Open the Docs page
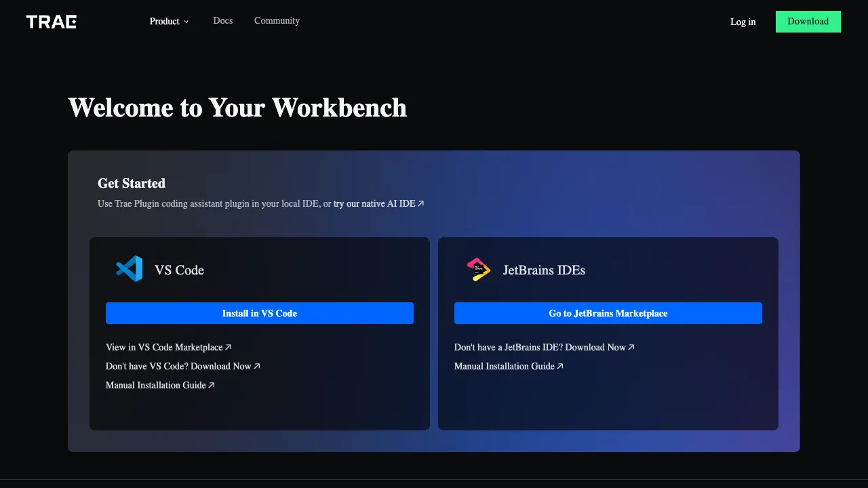Viewport: 868px width, 488px height. click(223, 21)
